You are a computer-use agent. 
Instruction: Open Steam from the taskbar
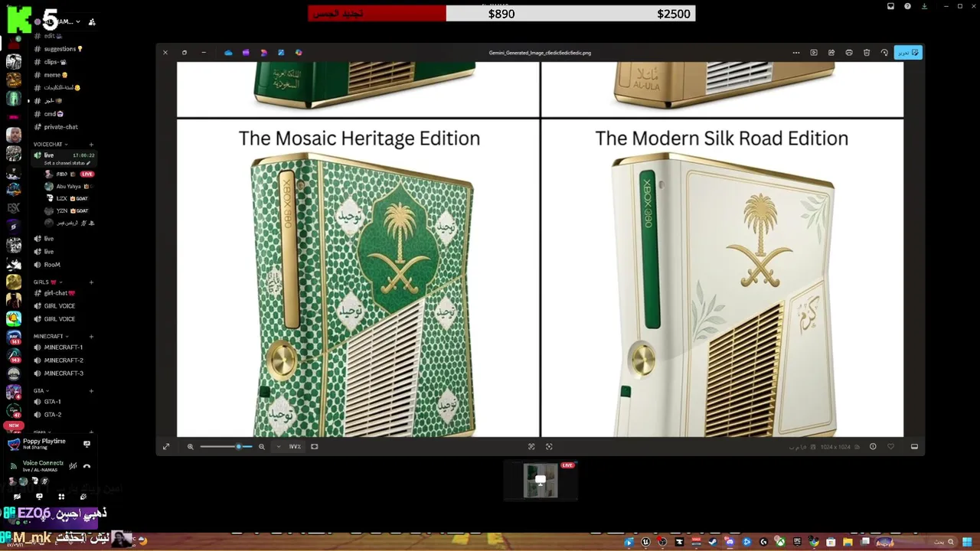pyautogui.click(x=713, y=542)
